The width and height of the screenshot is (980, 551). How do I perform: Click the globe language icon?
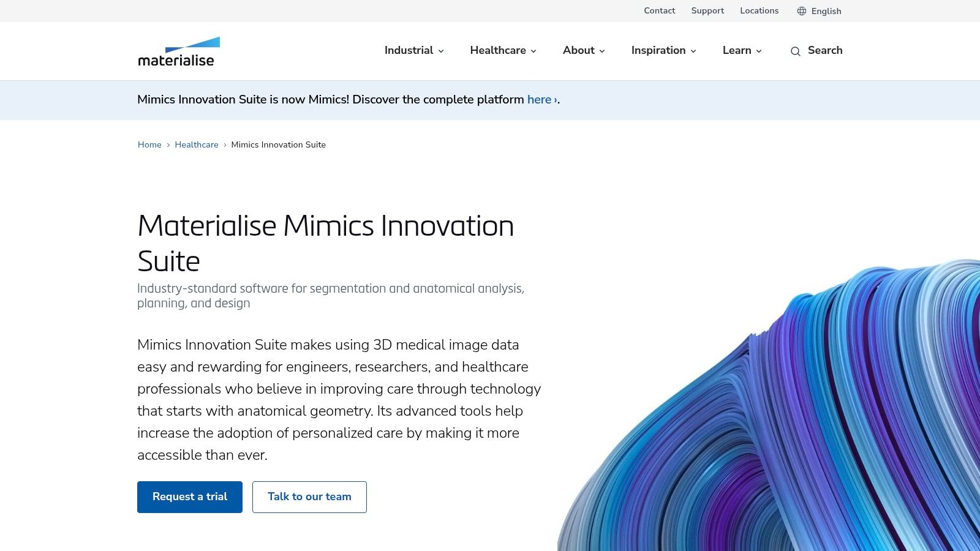[802, 11]
